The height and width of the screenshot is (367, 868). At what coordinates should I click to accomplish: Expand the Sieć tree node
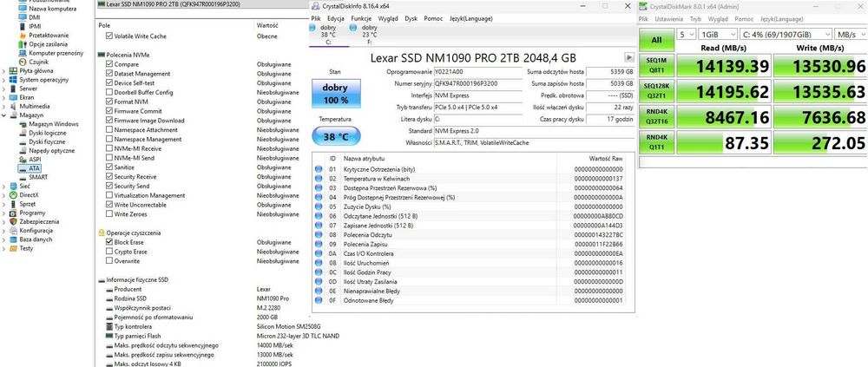click(3, 187)
